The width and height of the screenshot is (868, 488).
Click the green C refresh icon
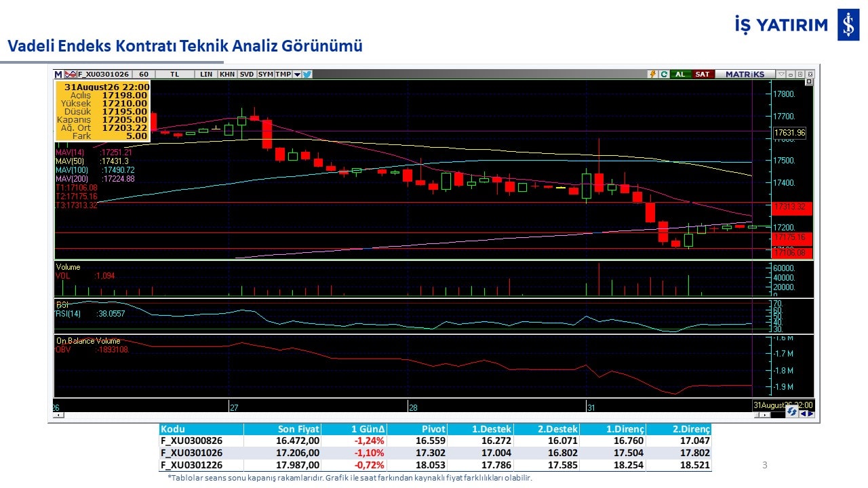coord(664,75)
